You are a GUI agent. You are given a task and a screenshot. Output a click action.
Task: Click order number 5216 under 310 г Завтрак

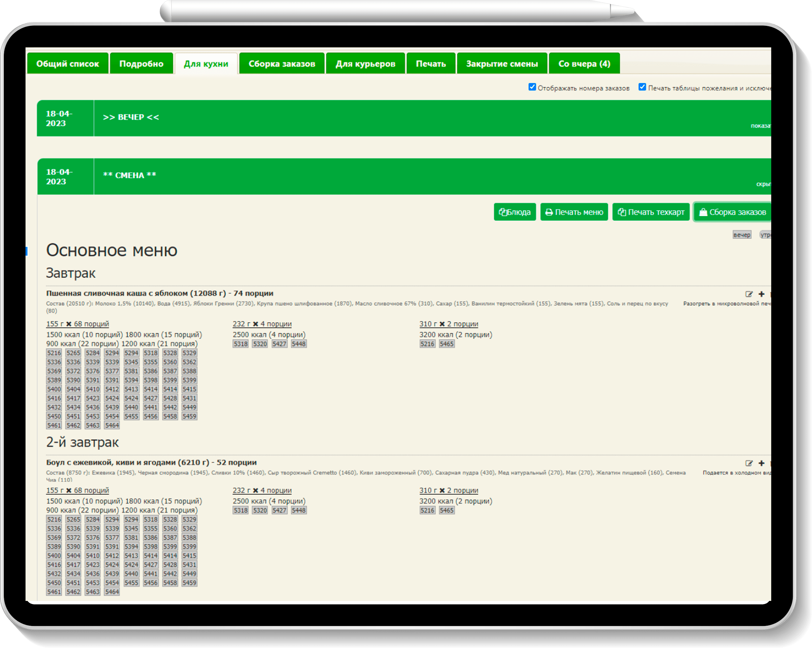tap(427, 344)
